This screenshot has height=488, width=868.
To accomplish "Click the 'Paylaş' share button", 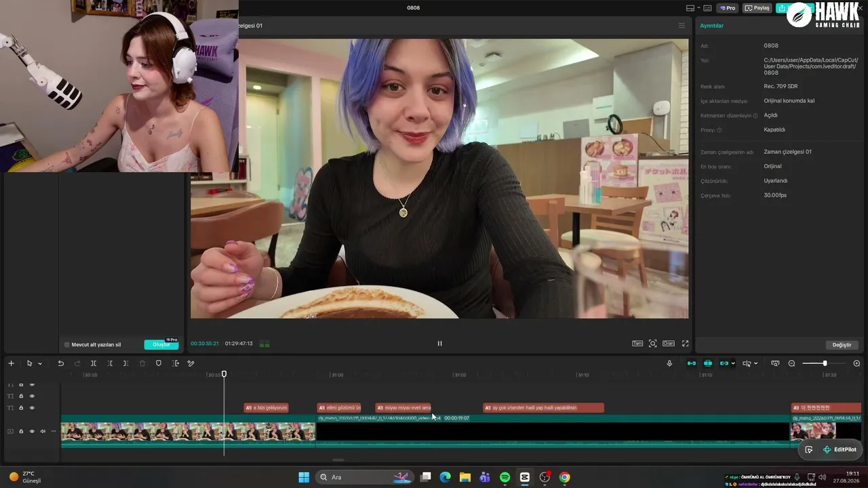I will 757,8.
